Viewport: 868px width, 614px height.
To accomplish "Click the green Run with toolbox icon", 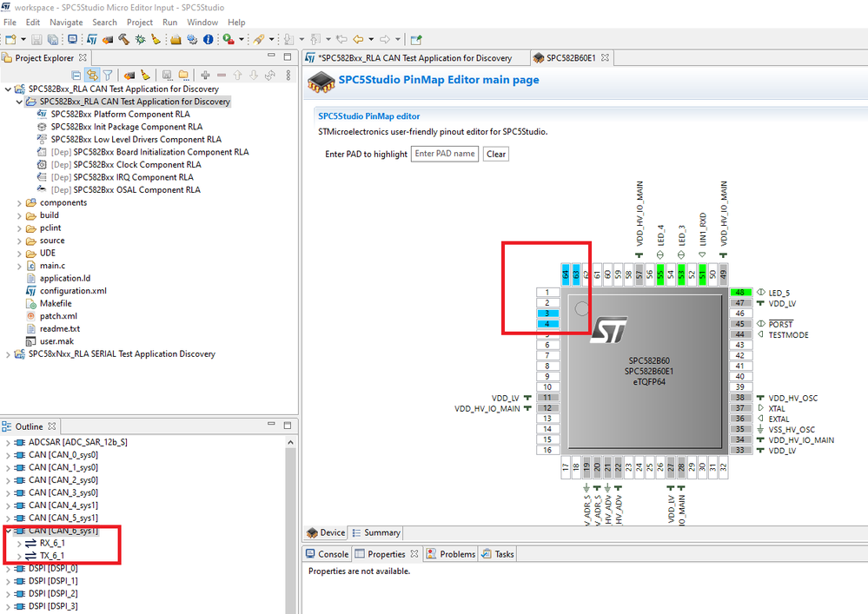I will click(229, 39).
